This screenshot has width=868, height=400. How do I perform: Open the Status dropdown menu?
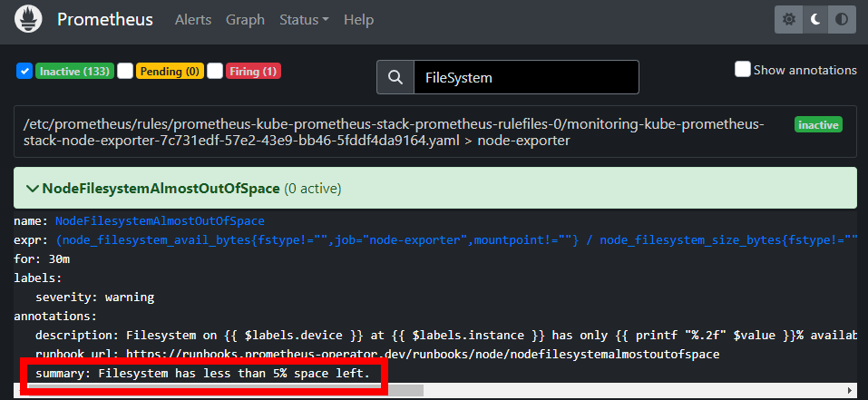[x=304, y=20]
